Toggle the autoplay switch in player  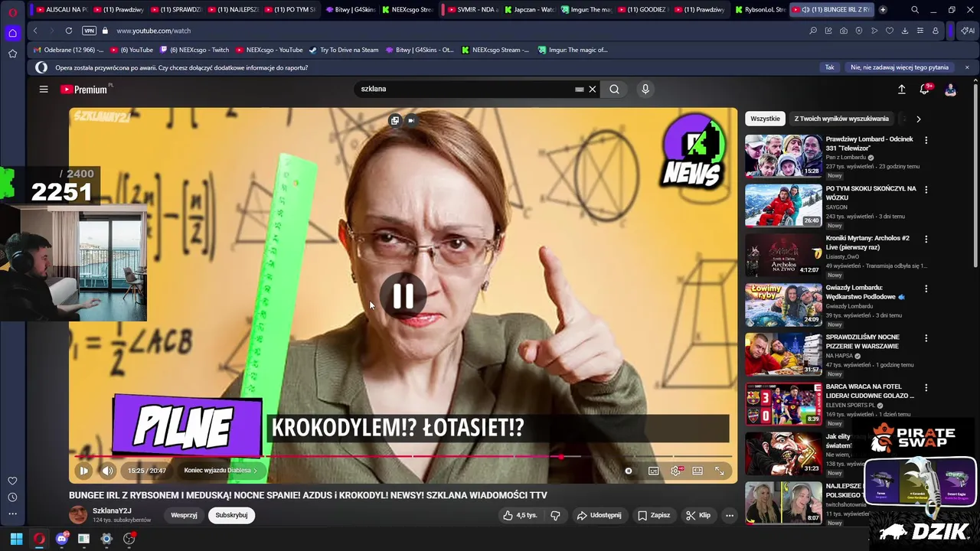point(629,471)
